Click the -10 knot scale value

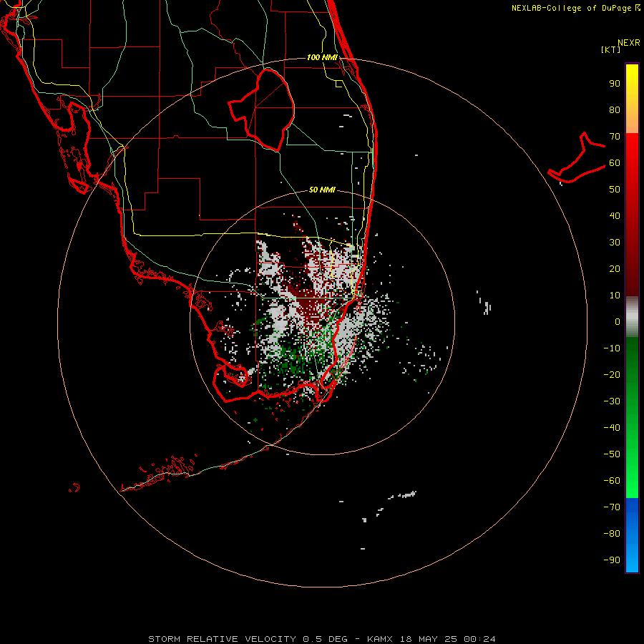(612, 348)
